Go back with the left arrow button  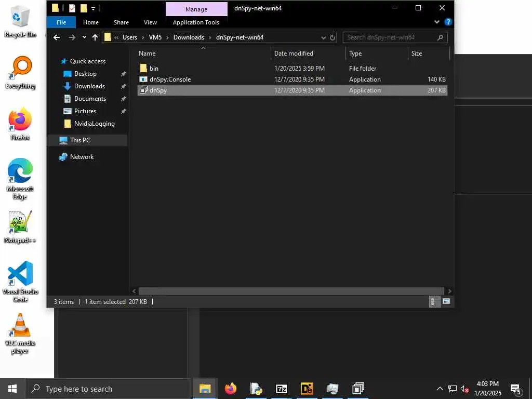[57, 37]
